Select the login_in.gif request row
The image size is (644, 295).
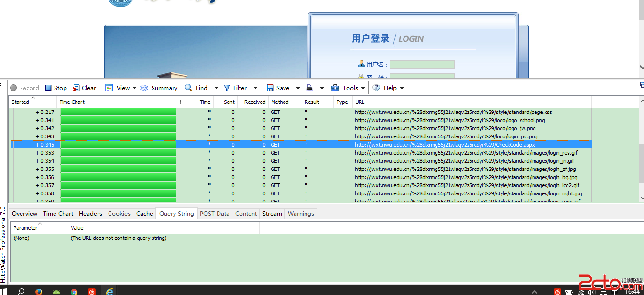[x=301, y=161]
